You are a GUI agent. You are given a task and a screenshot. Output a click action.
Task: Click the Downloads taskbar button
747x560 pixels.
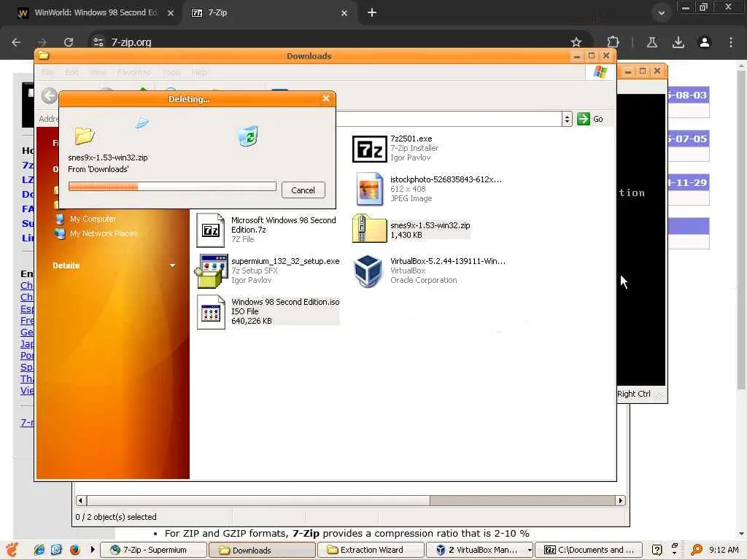262,550
